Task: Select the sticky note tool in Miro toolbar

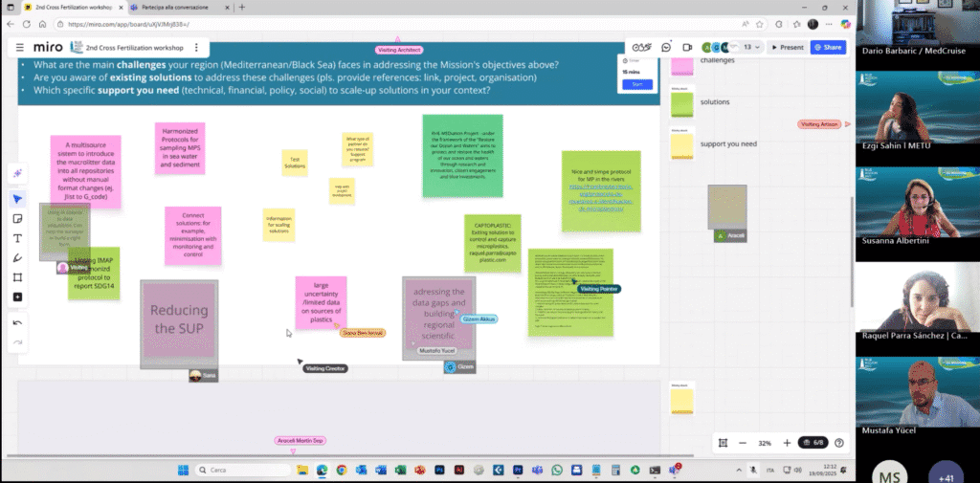Action: pyautogui.click(x=17, y=218)
